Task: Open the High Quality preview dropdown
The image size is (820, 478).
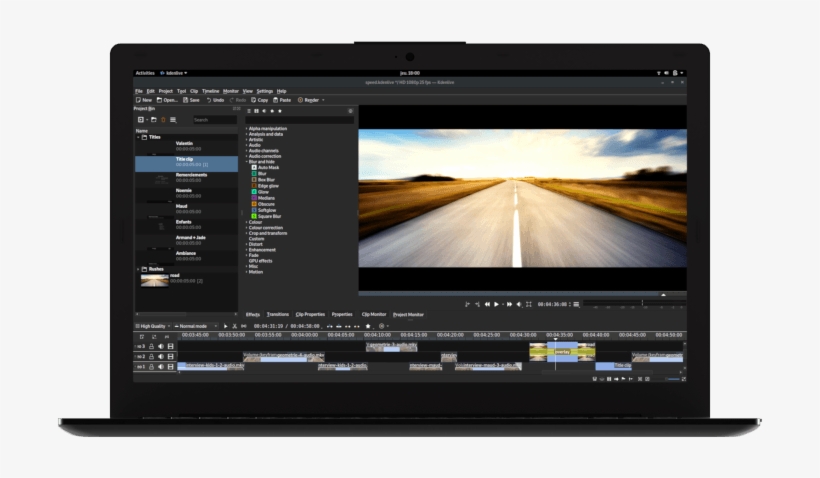Action: coord(153,326)
